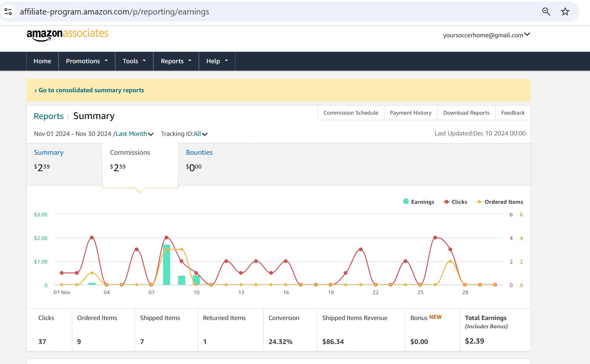The image size is (590, 364).
Task: Expand the Tools menu
Action: 134,61
